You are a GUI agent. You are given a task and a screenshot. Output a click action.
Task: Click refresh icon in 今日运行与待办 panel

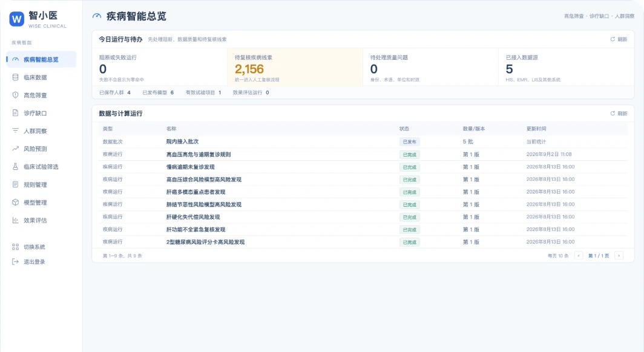tap(613, 39)
